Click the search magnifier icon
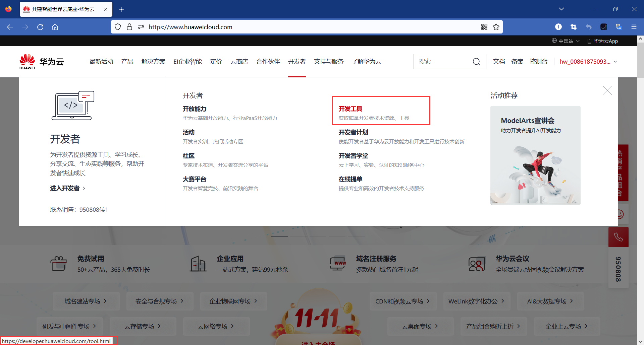The height and width of the screenshot is (345, 644). [477, 62]
